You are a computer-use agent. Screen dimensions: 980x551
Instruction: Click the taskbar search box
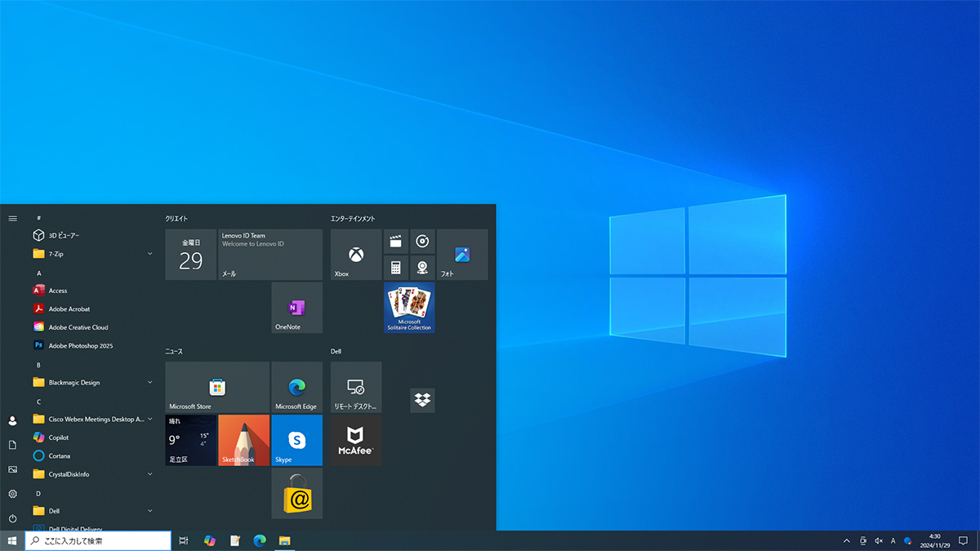98,540
